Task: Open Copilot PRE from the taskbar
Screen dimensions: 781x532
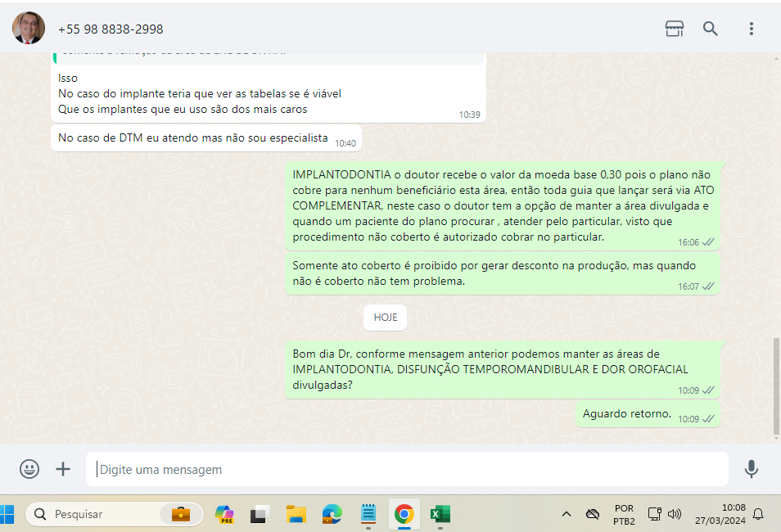Action: pos(224,514)
